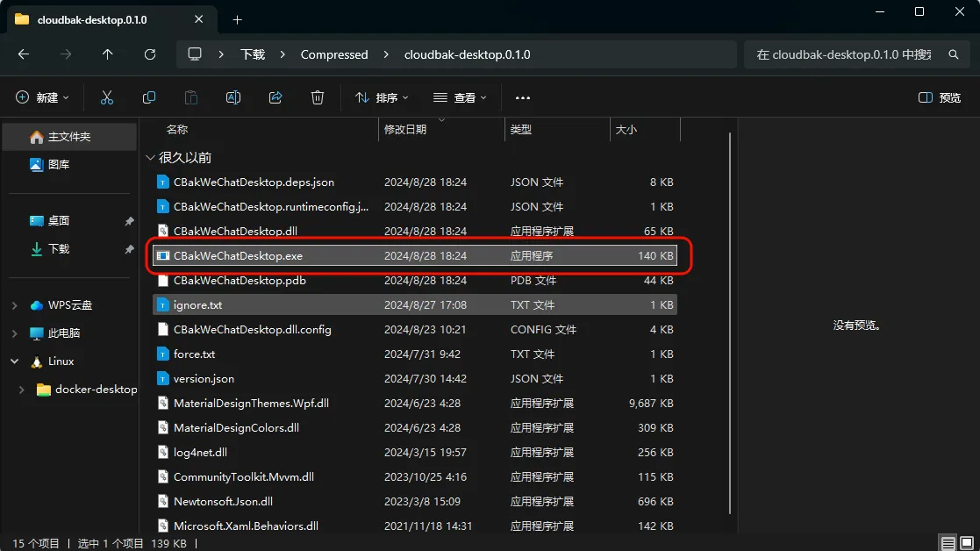Click the Copy icon in toolbar

tap(149, 97)
